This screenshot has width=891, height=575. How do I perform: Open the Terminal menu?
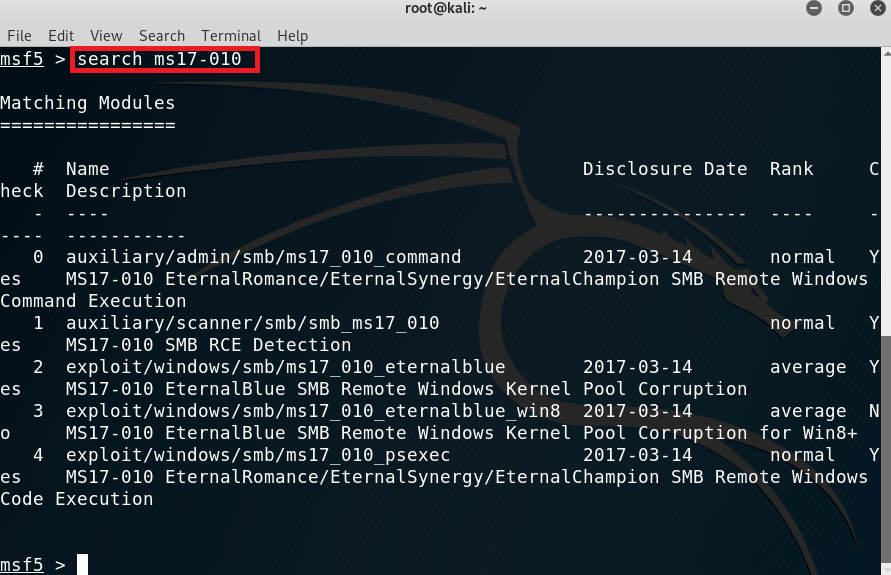pyautogui.click(x=231, y=35)
